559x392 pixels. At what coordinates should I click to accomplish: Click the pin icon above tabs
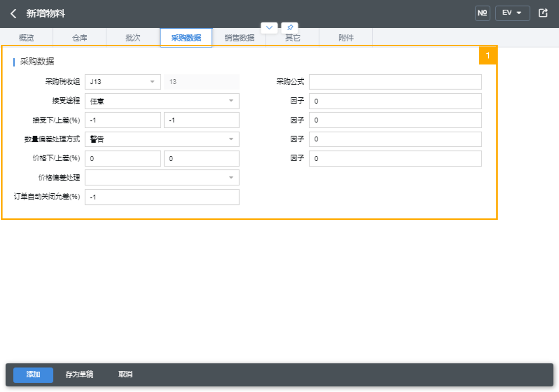pos(290,28)
